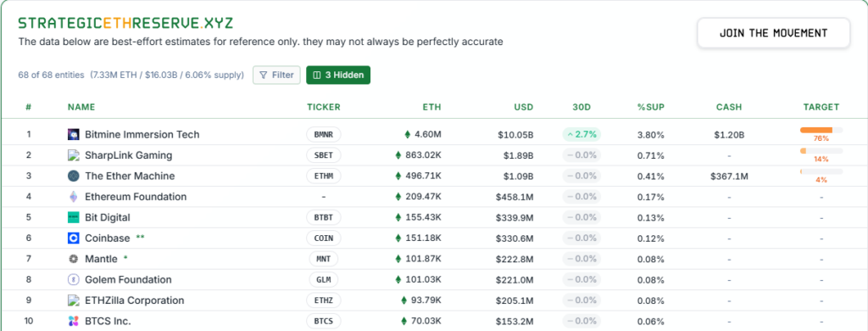Viewport: 868px width, 331px height.
Task: Click the Ethereum Foundation logo icon
Action: tap(73, 197)
